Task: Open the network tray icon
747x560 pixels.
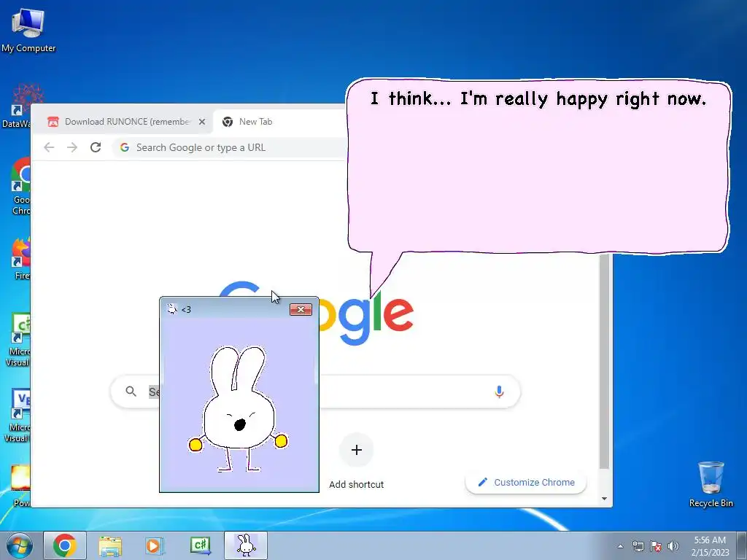Action: point(638,546)
